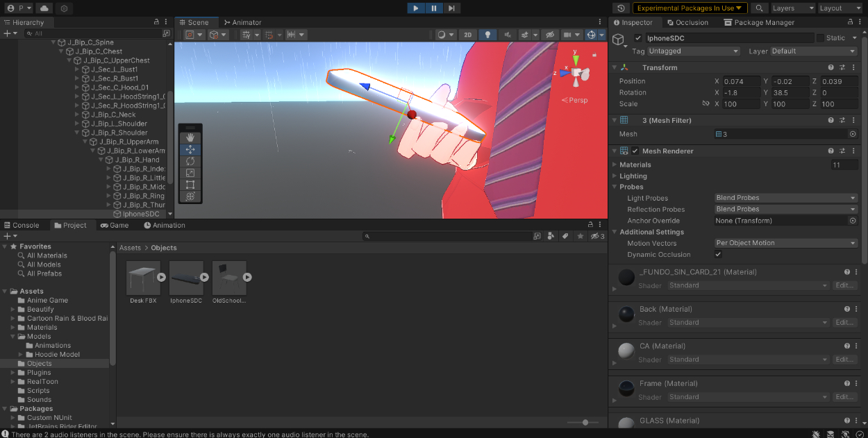Click the Play button in toolbar
Image resolution: width=868 pixels, height=438 pixels.
pos(415,8)
